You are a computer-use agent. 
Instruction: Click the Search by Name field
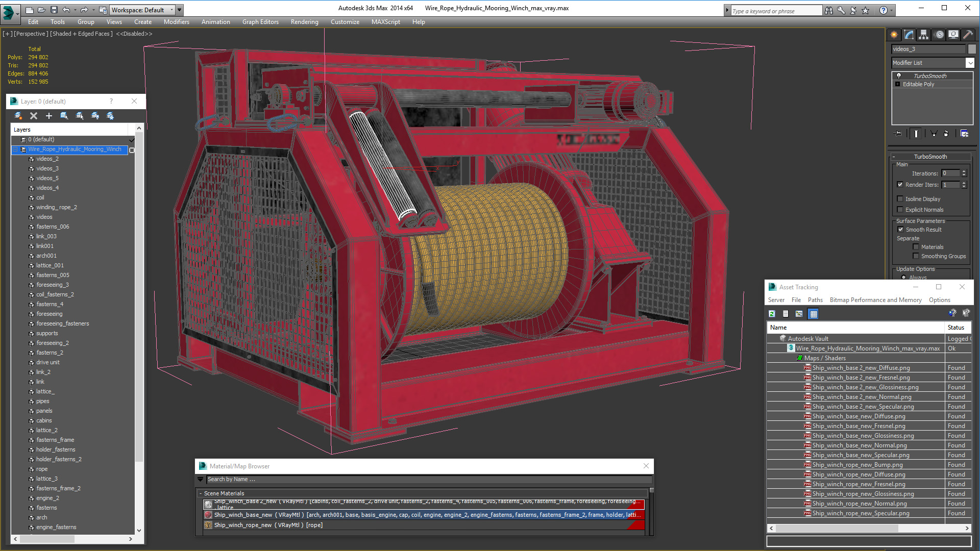pos(429,480)
